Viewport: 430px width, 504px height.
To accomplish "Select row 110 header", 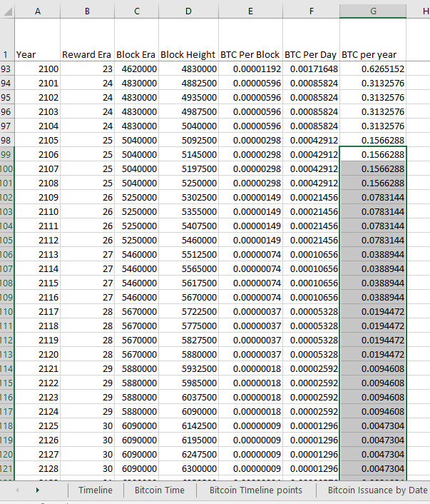I will [x=6, y=311].
